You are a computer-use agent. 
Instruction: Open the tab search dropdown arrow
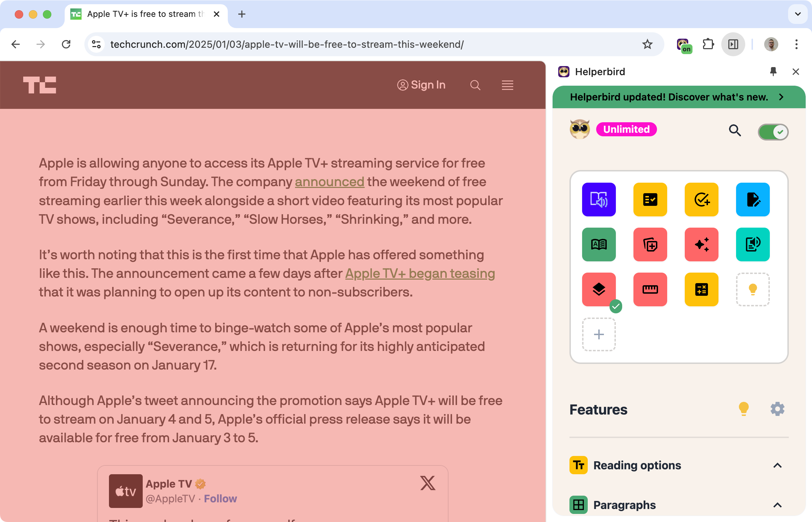pos(798,14)
